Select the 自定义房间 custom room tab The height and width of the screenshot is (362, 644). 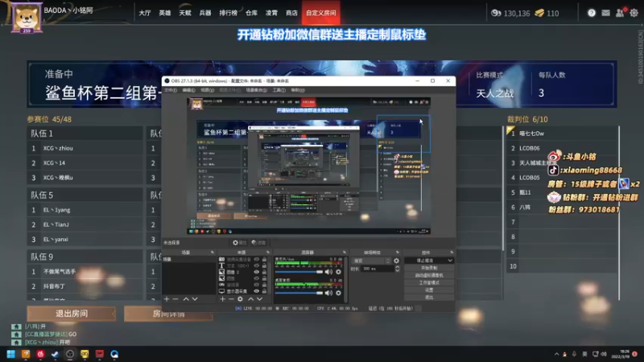(x=321, y=13)
